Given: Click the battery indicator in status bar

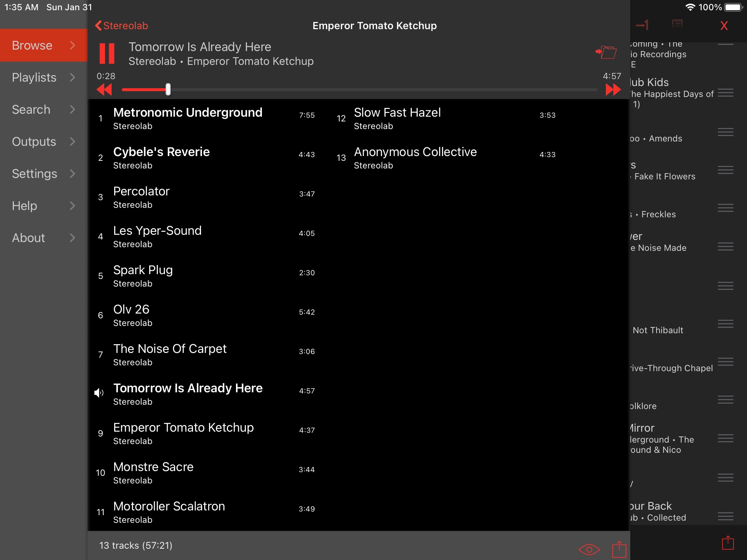Looking at the screenshot, I should [734, 7].
